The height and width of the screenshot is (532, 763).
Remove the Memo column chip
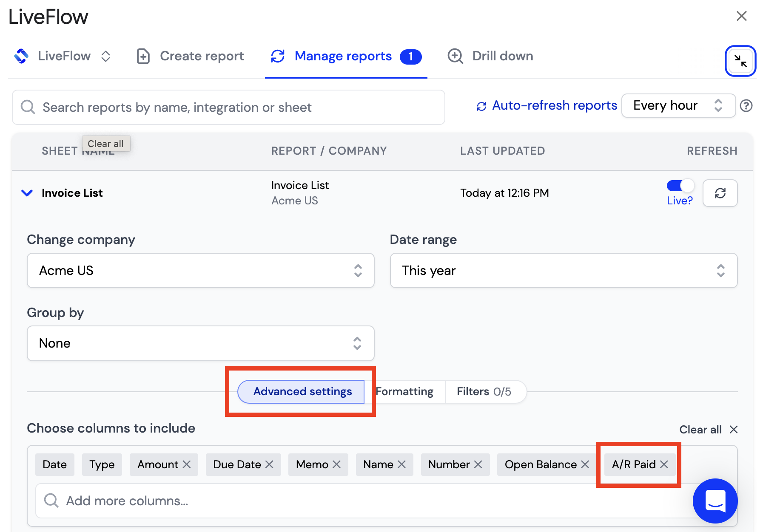click(336, 464)
